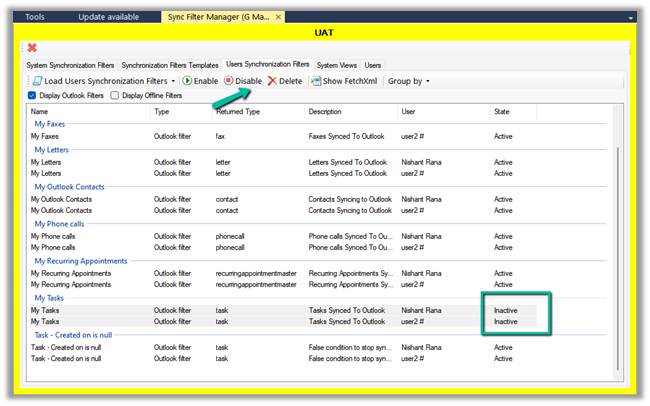Click the Load Users Synchronization Filters icon

(37, 80)
